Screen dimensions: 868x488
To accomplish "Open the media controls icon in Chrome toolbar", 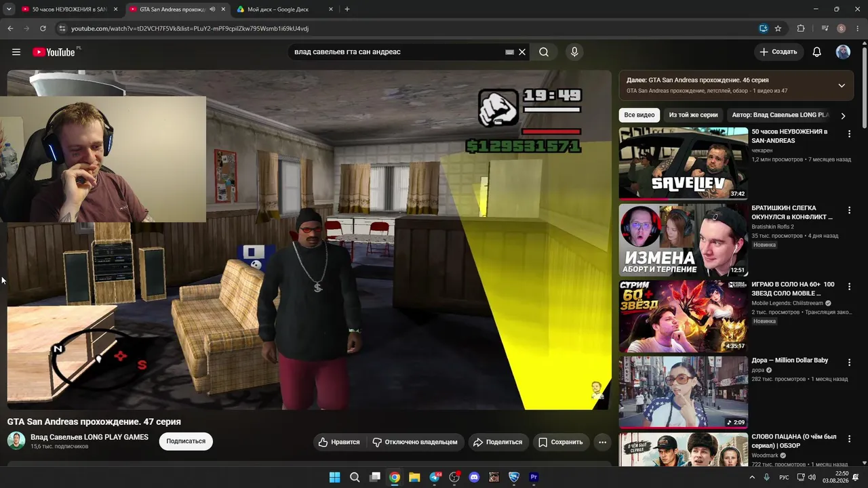I will [x=825, y=28].
